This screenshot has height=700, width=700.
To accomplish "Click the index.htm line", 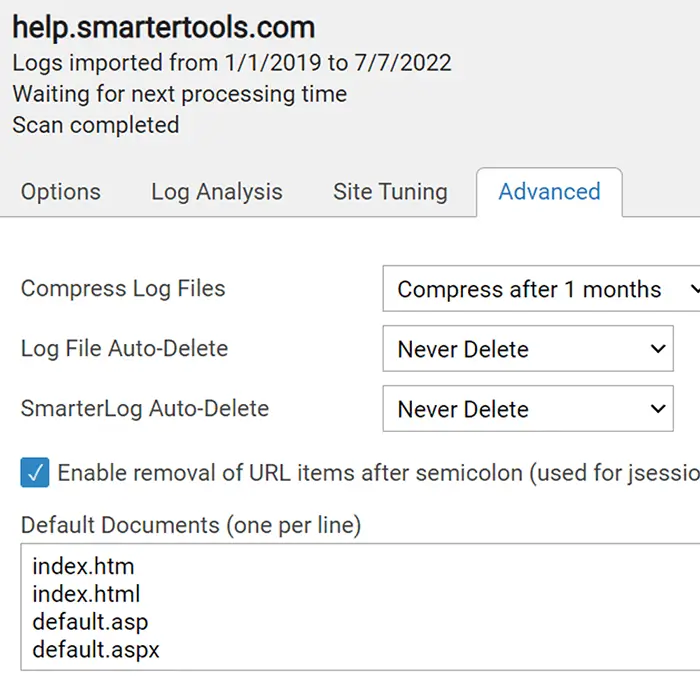I will click(x=83, y=567).
